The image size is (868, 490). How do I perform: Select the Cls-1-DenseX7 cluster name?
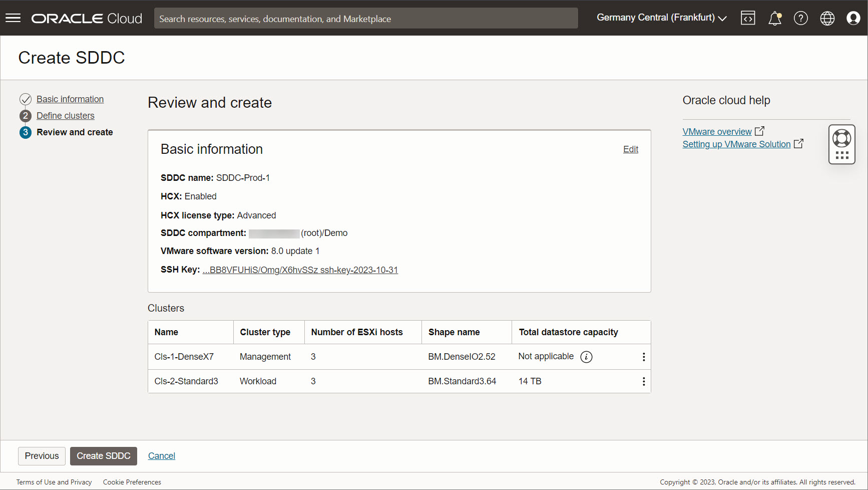coord(184,357)
